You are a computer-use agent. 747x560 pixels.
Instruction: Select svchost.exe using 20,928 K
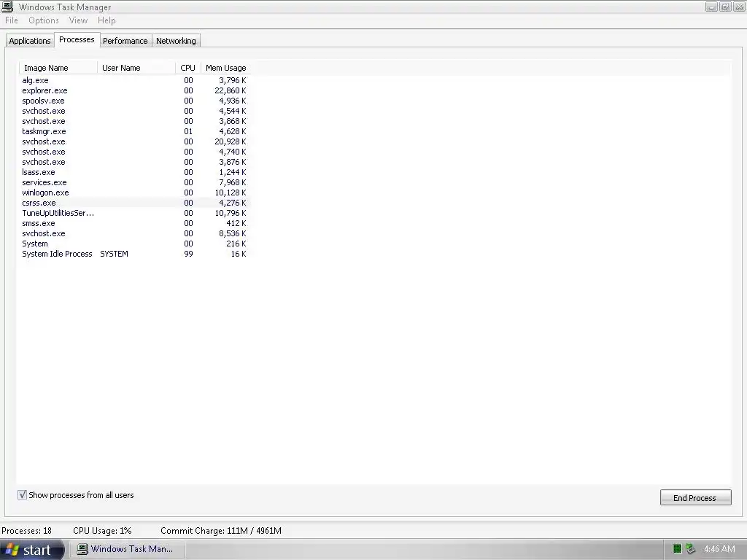coord(134,141)
